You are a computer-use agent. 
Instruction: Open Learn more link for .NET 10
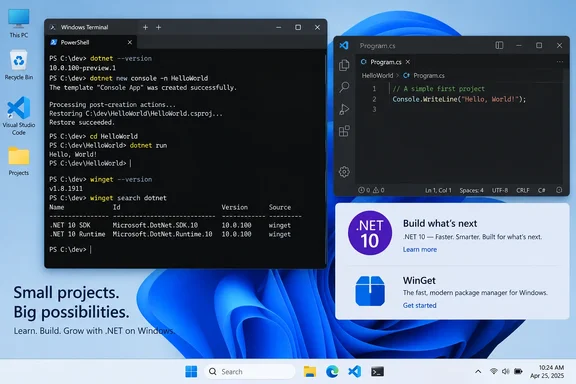pos(420,250)
